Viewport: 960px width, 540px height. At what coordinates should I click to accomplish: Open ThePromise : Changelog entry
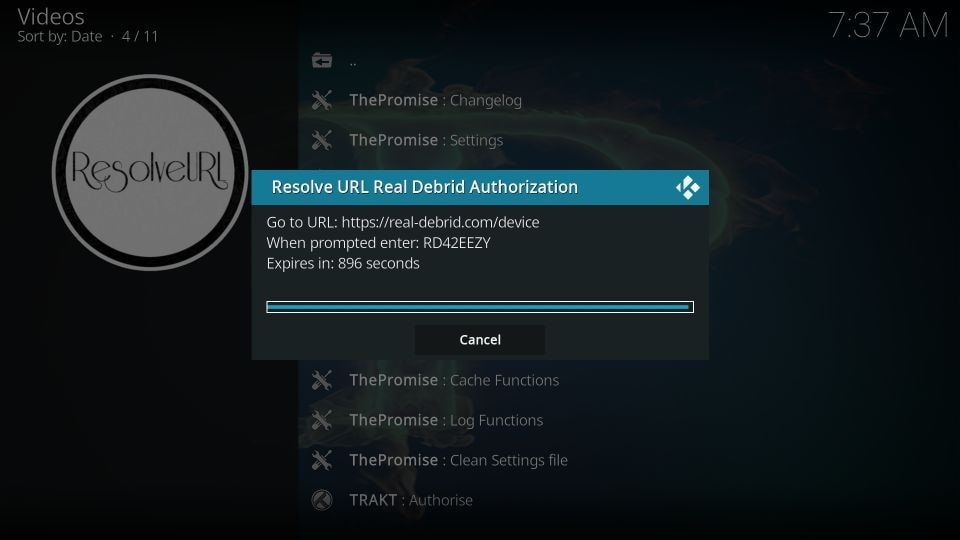tap(435, 100)
